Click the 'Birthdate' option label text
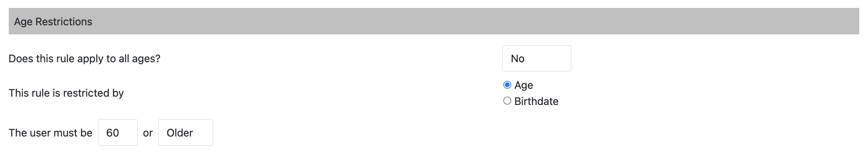 (536, 101)
